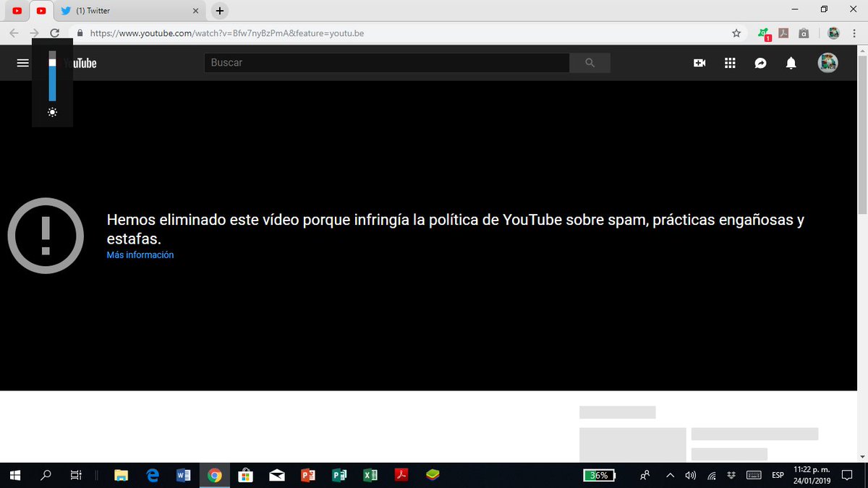Screen dimensions: 868x488
Task: Launch Microsoft Edge from the taskbar
Action: tap(153, 475)
